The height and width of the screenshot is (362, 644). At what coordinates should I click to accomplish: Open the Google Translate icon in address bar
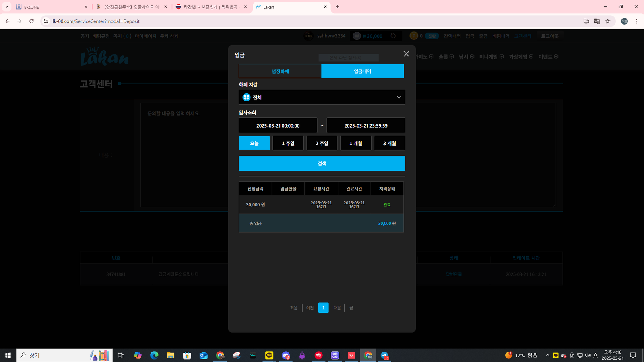pyautogui.click(x=597, y=21)
